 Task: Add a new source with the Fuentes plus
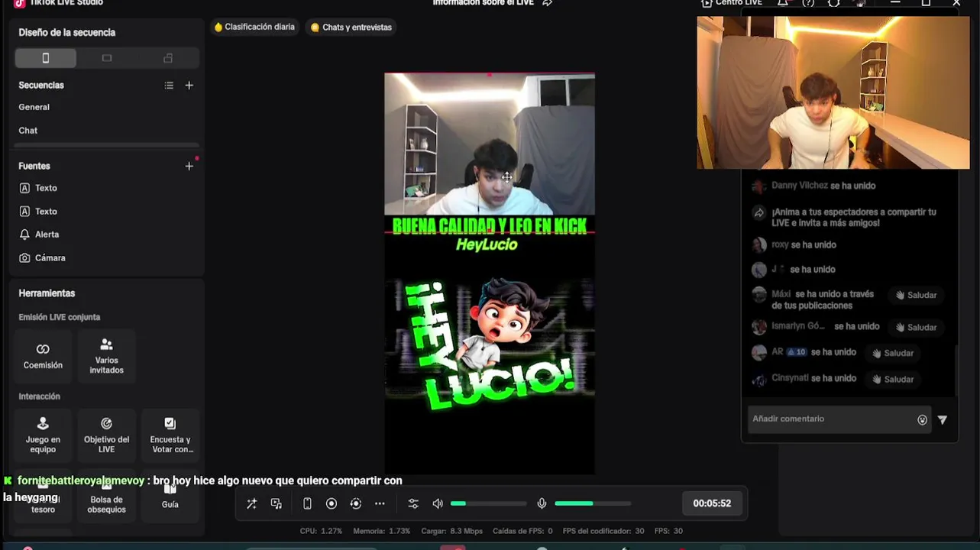coord(189,166)
